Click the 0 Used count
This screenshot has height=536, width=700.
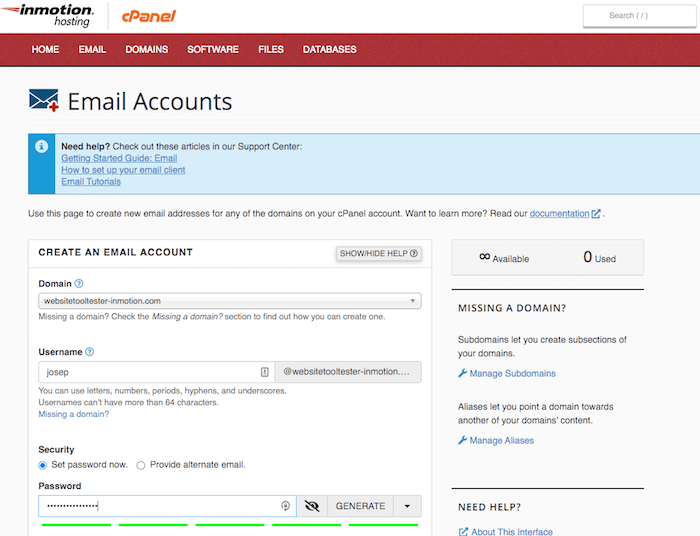tap(600, 257)
